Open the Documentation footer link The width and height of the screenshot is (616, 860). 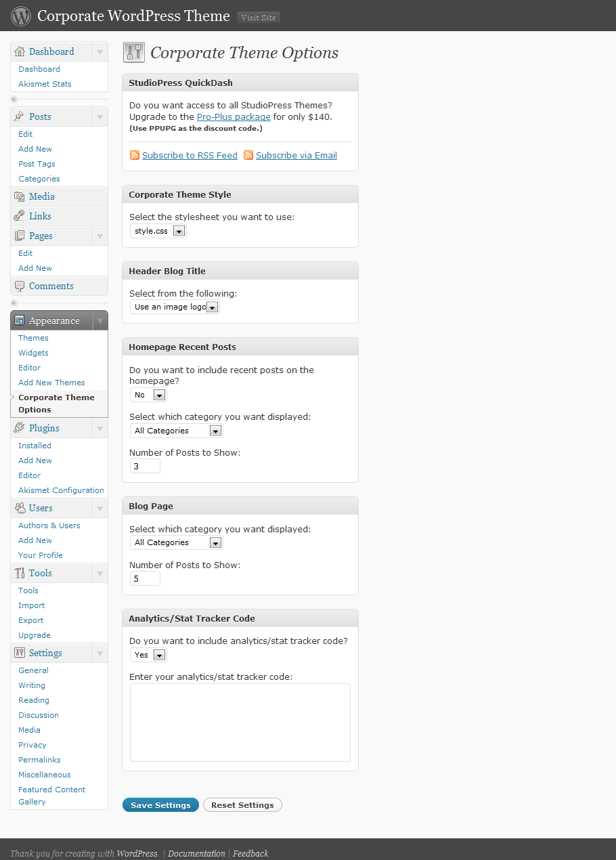[196, 853]
